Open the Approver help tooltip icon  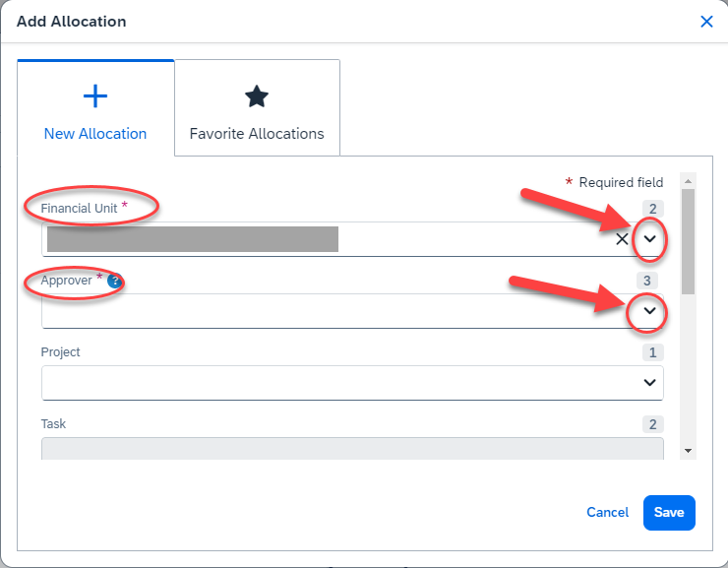pos(115,282)
